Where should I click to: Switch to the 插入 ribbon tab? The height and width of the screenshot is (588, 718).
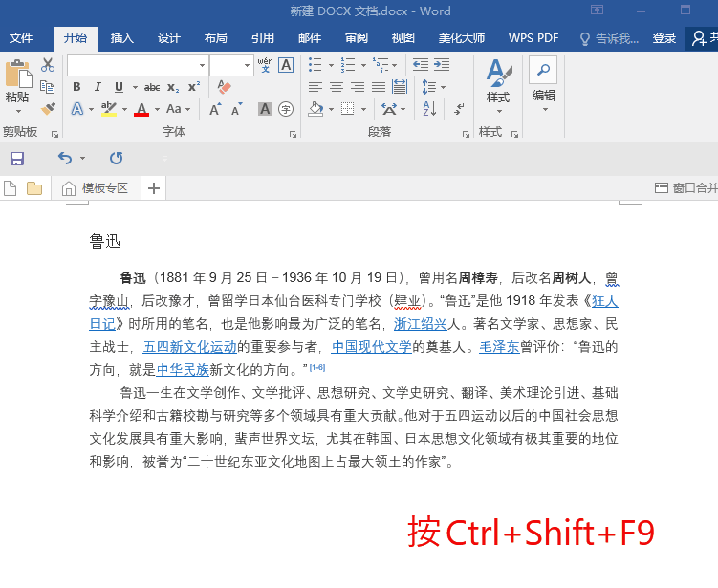pos(122,38)
